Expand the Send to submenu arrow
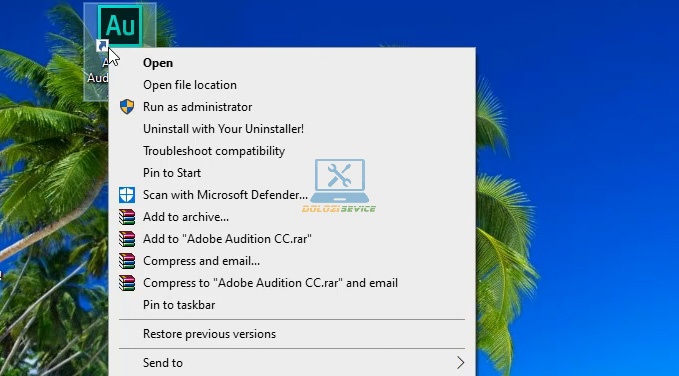679x376 pixels. pos(460,363)
